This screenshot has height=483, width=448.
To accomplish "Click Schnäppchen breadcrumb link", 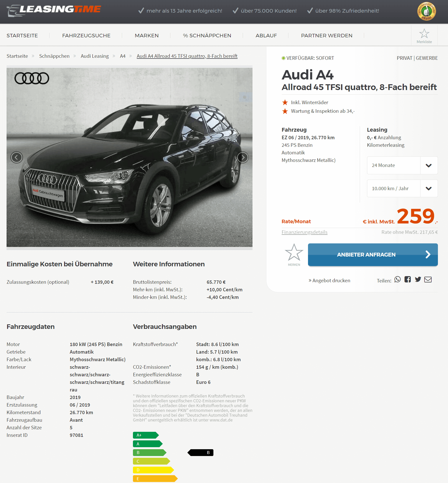I will point(54,56).
